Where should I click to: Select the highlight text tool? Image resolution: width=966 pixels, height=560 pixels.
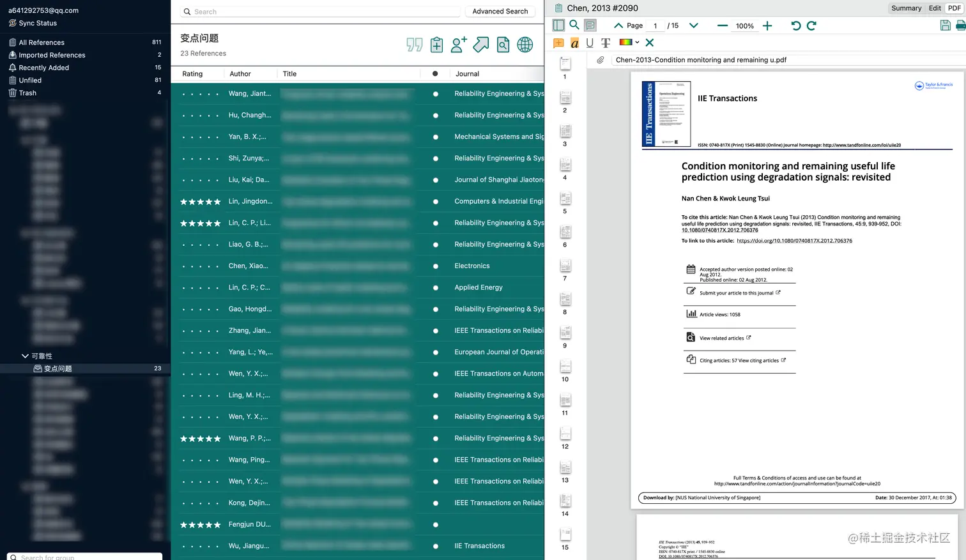coord(574,43)
